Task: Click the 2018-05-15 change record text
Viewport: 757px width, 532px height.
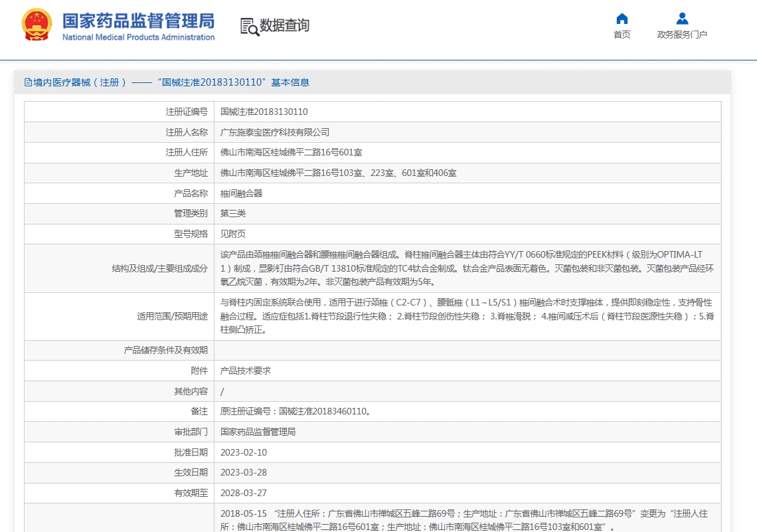Action: pos(464,520)
